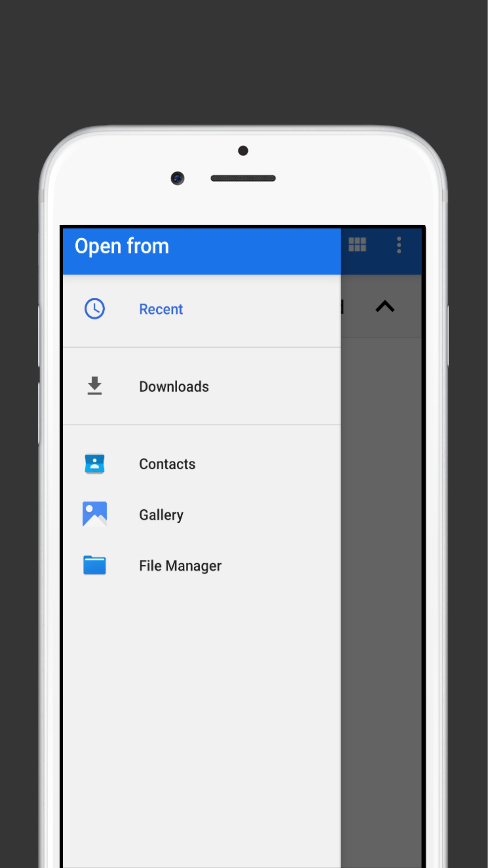Screen dimensions: 488x868
Task: Click partially hidden icon beside the chevron
Action: coord(342,307)
